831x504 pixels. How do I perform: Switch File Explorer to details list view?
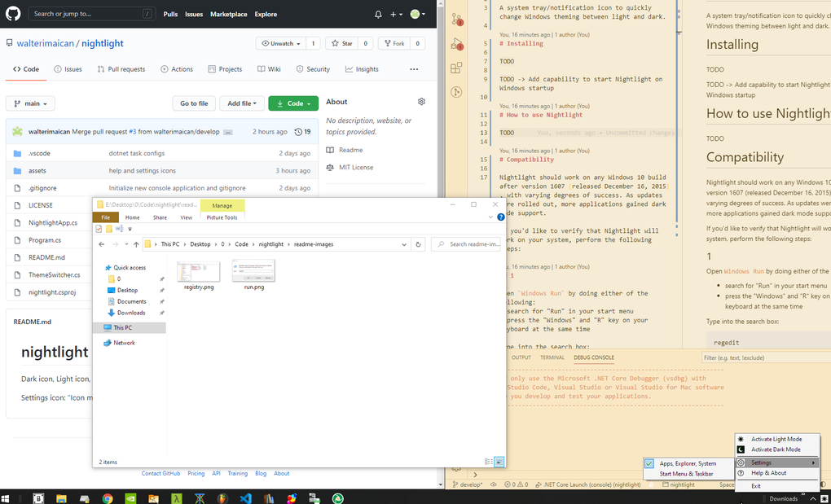(x=488, y=462)
